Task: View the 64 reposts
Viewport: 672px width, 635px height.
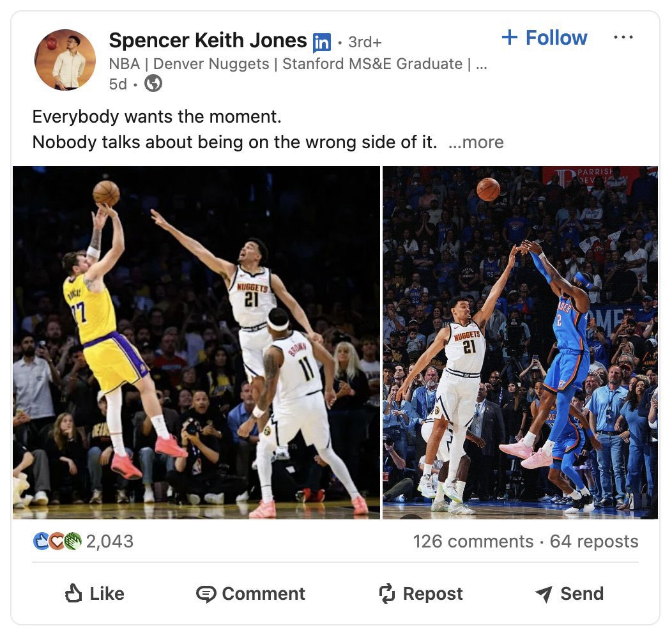Action: tap(594, 541)
